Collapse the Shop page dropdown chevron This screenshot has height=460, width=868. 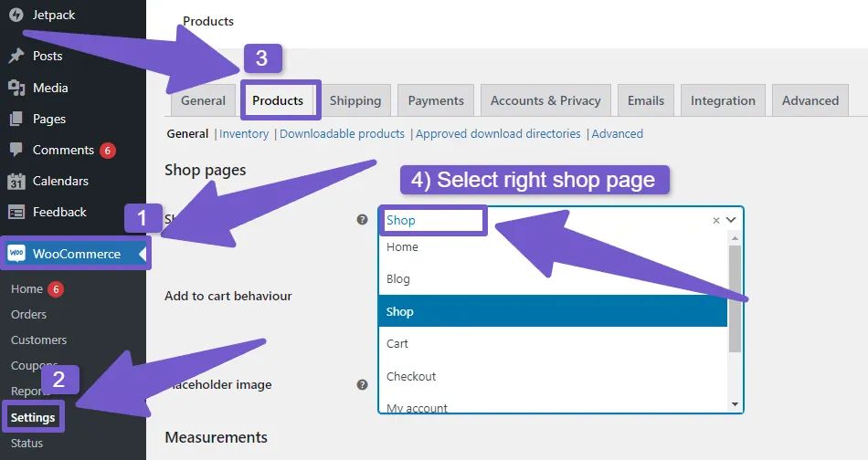coord(731,220)
